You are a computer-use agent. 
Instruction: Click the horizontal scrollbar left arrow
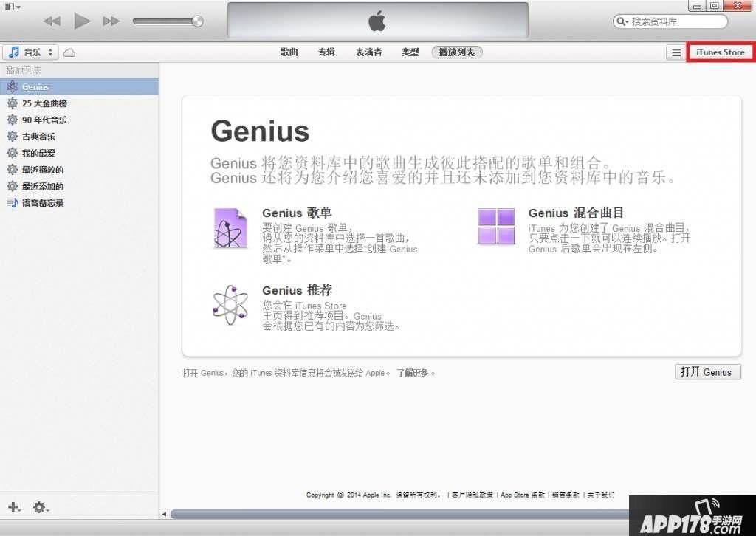pos(164,515)
